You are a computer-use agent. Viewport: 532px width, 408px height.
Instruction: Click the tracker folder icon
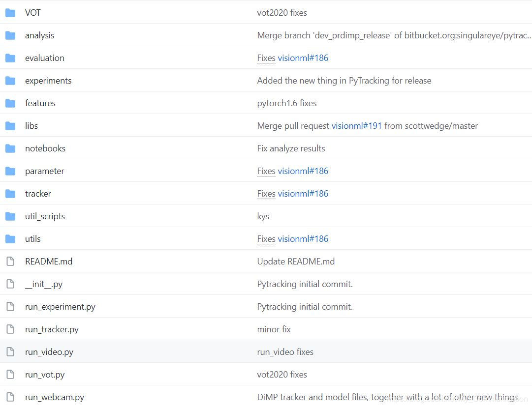click(x=10, y=193)
